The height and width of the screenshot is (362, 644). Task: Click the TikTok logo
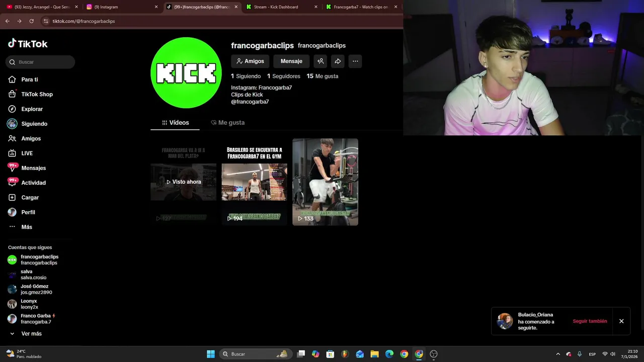[28, 44]
